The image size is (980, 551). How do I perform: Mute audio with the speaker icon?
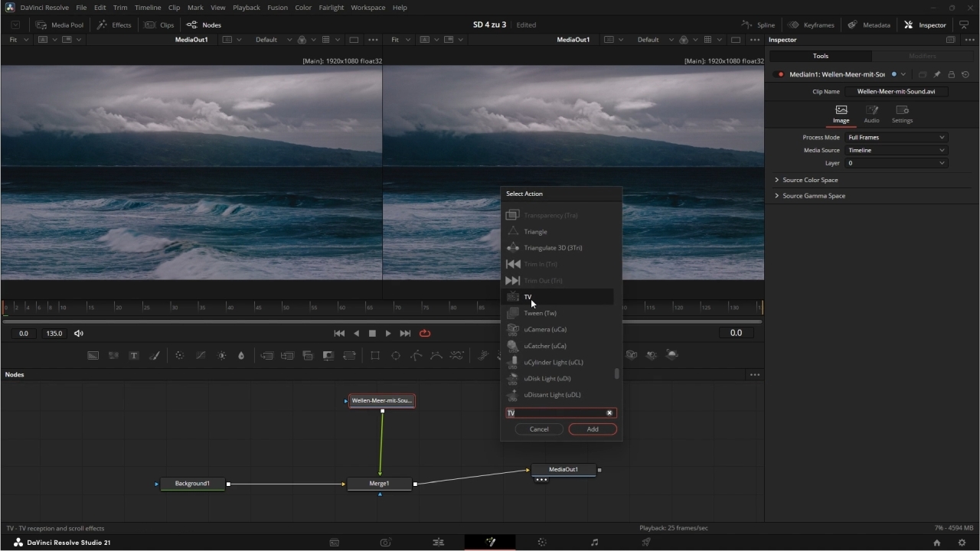[x=79, y=334]
